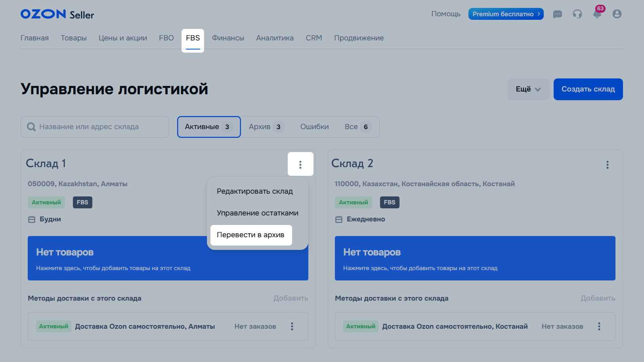
Task: Go to the Главная tab
Action: [34, 38]
